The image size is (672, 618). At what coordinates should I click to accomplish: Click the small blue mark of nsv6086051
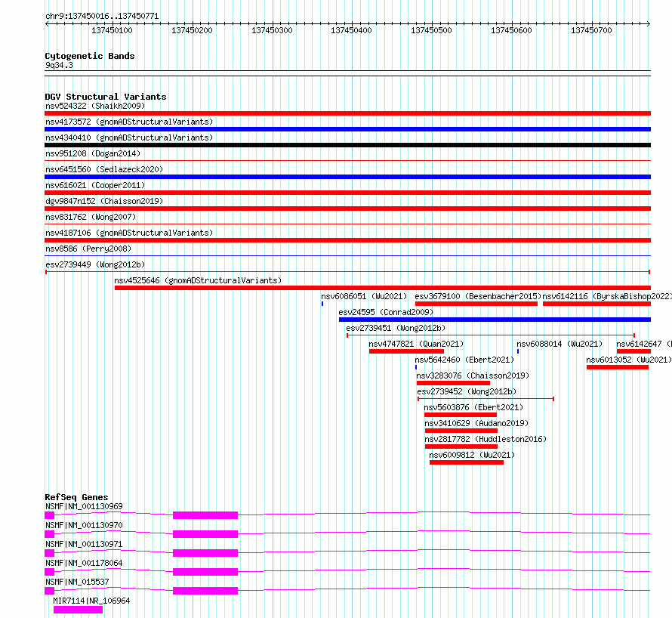(x=322, y=304)
